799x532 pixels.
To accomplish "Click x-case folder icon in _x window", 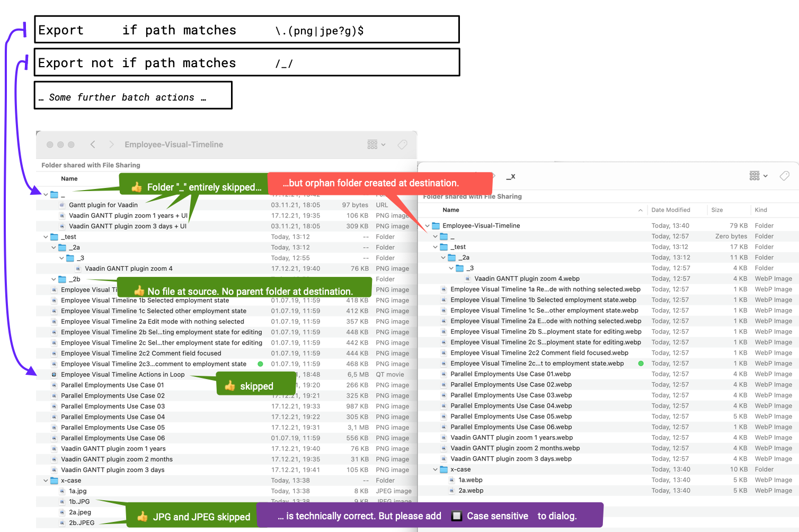I will pyautogui.click(x=443, y=470).
